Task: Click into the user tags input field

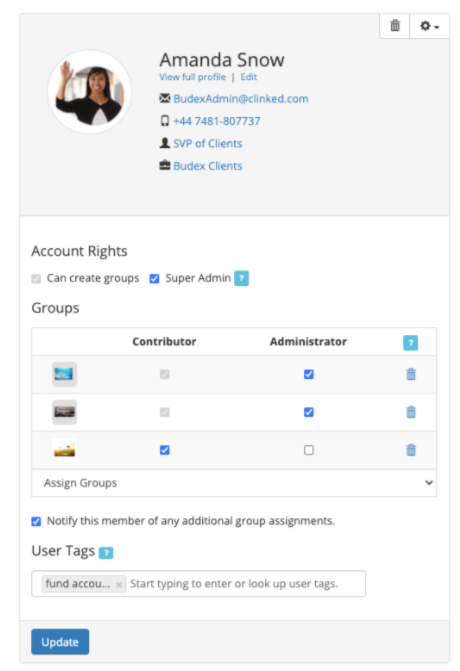Action: [246, 584]
